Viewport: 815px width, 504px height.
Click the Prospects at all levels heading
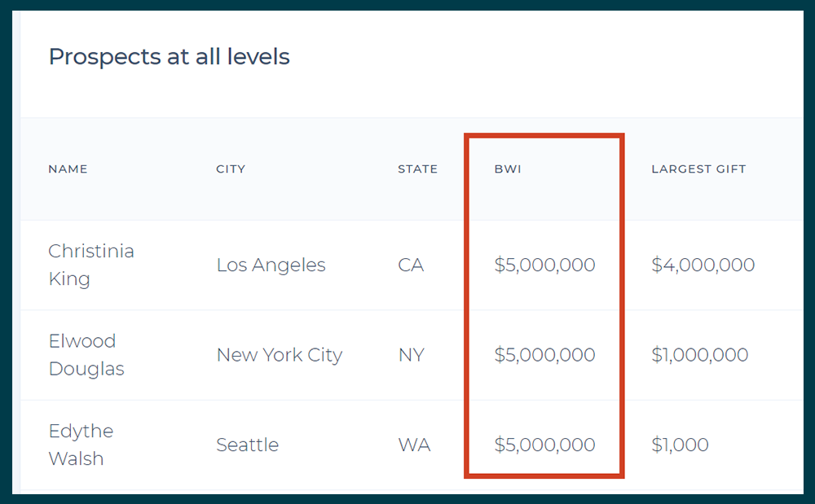click(169, 56)
